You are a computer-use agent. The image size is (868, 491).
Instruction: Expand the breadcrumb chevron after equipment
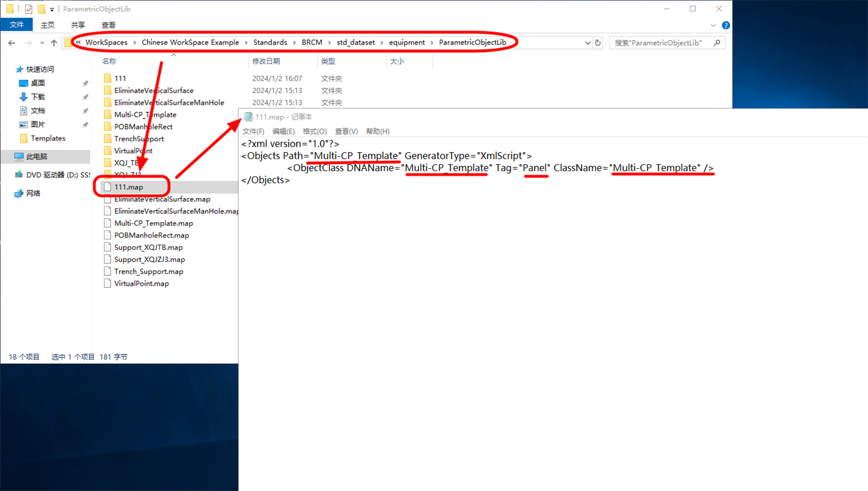pos(432,43)
